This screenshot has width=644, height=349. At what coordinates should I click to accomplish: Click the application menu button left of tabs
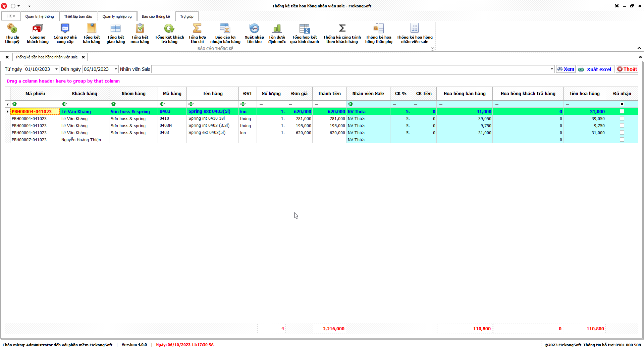pos(11,16)
